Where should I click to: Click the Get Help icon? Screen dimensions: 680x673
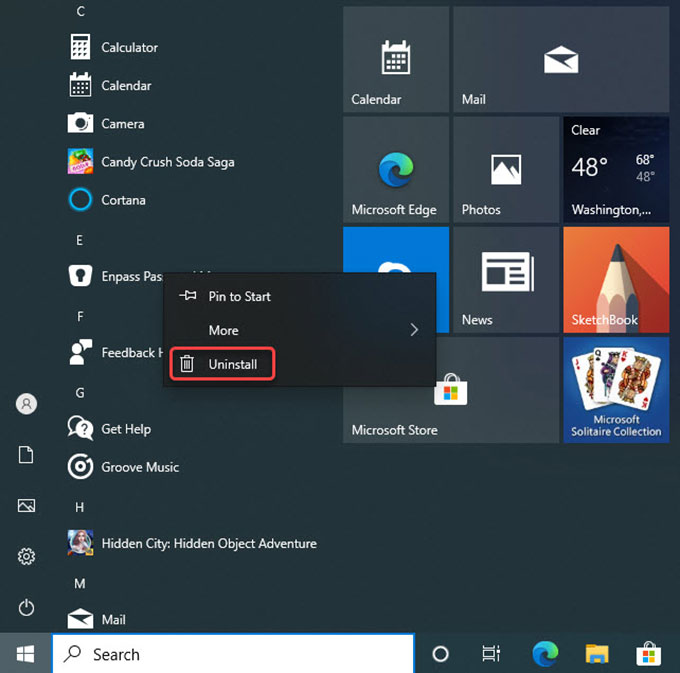pyautogui.click(x=80, y=428)
